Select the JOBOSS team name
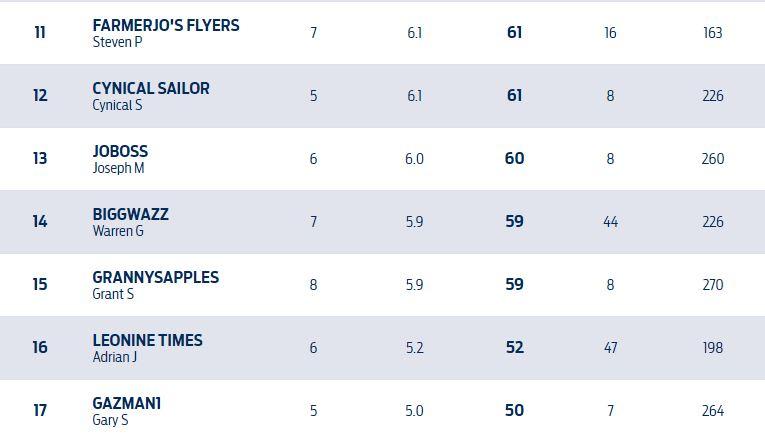 tap(120, 151)
